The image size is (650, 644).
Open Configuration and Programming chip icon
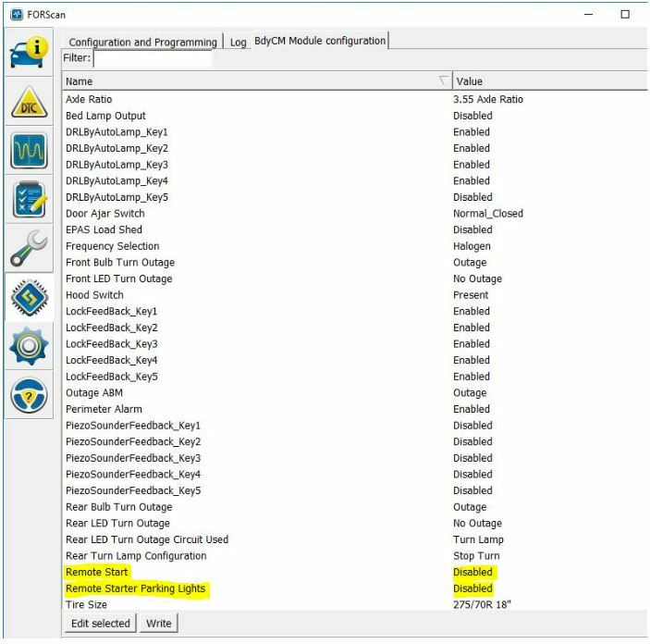point(29,297)
